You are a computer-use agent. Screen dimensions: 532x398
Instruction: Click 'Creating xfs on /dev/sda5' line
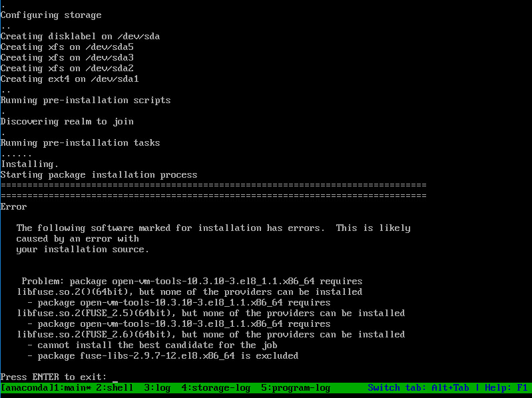coord(67,47)
